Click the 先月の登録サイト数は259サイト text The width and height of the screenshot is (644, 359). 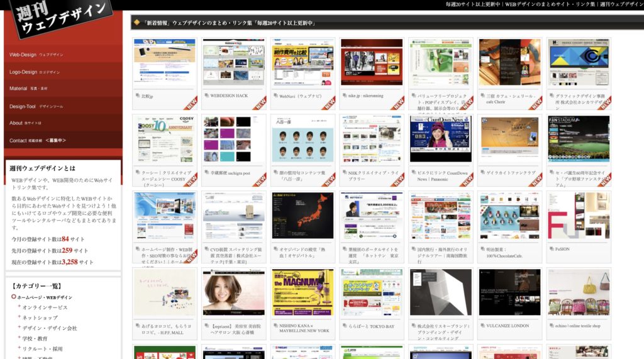click(50, 251)
